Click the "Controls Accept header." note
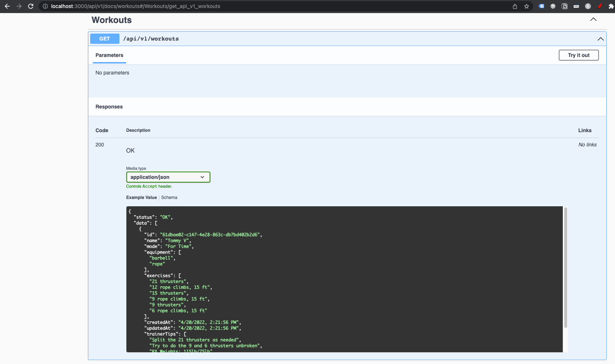 [x=149, y=186]
